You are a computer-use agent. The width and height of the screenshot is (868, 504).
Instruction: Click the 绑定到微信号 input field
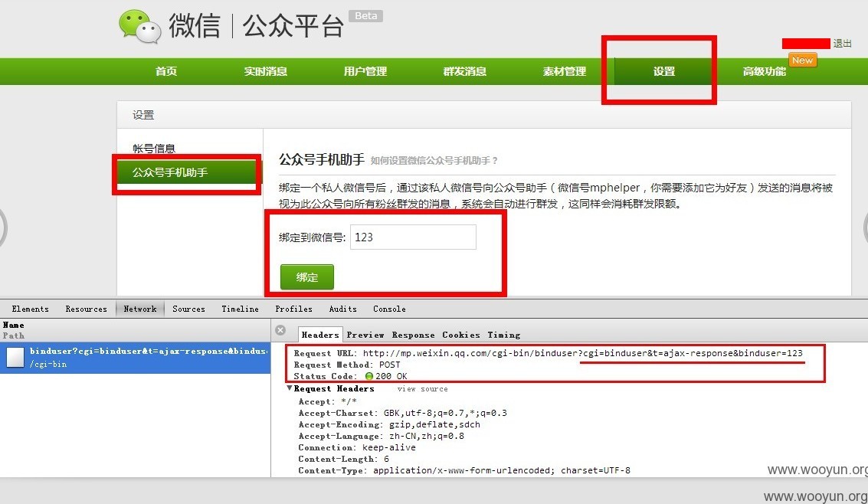(413, 237)
